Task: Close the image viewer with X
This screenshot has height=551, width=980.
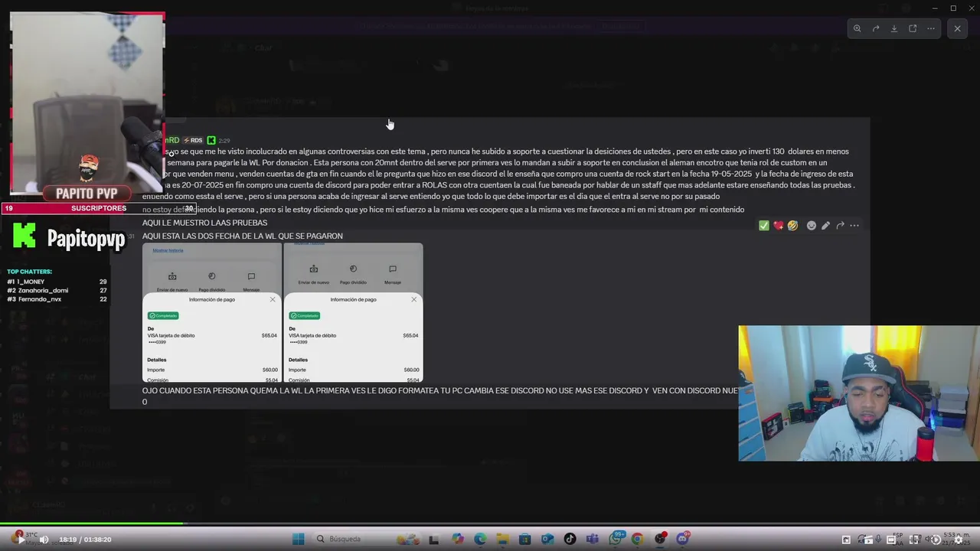Action: point(957,28)
